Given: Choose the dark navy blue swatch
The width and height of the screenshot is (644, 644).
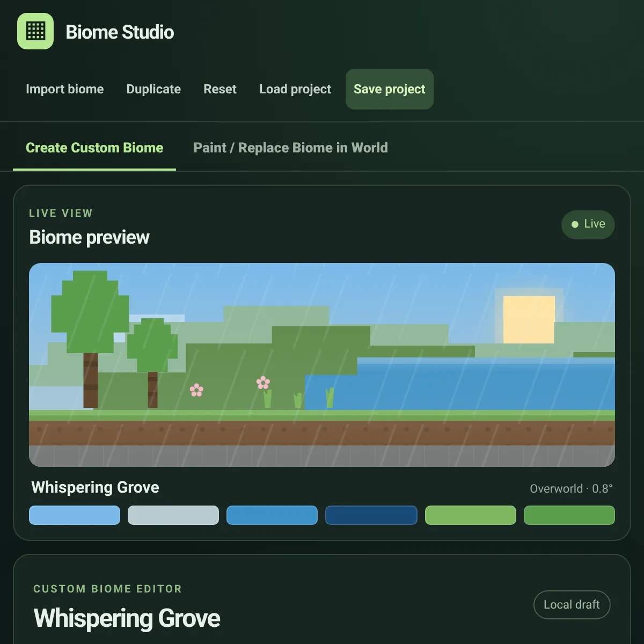Looking at the screenshot, I should (371, 515).
